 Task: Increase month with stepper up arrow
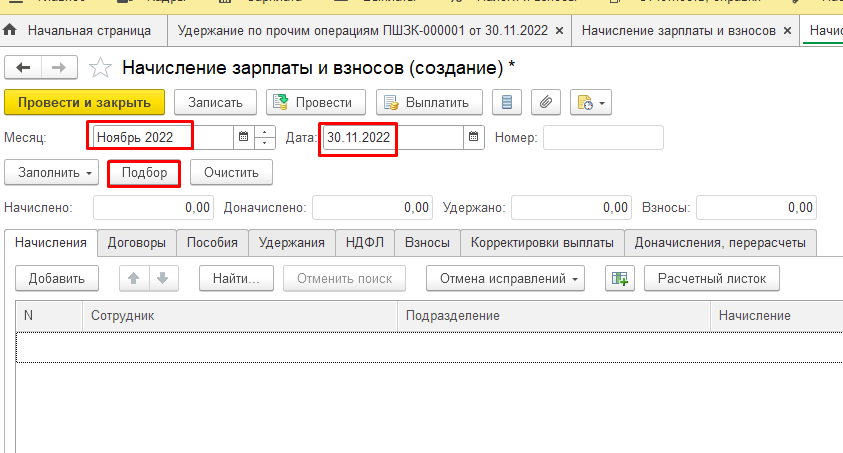(265, 132)
